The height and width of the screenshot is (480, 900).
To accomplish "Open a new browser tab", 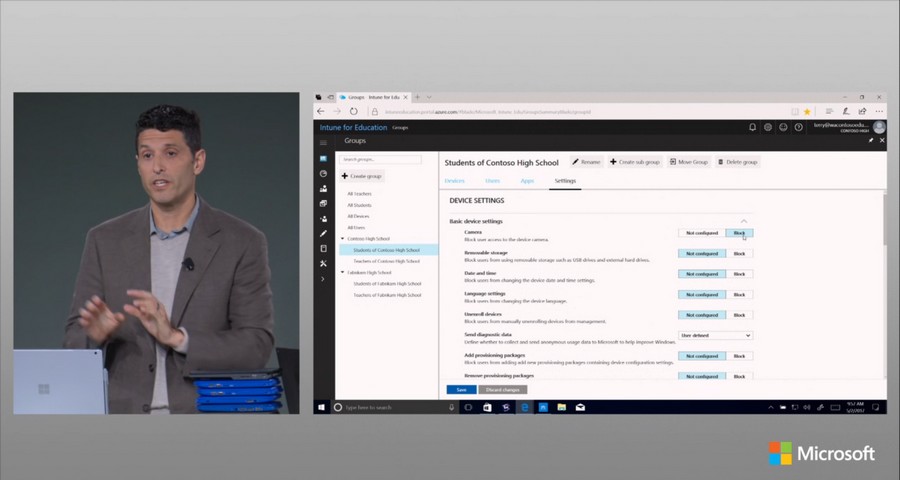I will (x=417, y=97).
